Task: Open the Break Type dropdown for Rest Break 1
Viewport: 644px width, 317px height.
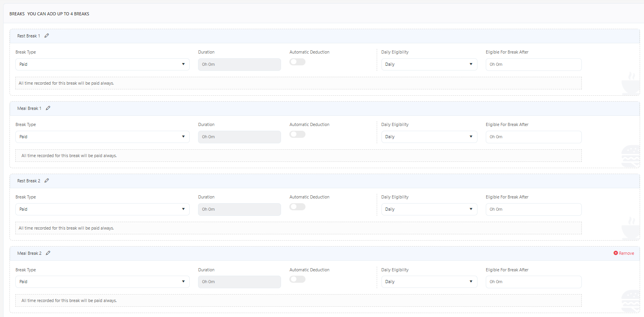Action: [102, 65]
